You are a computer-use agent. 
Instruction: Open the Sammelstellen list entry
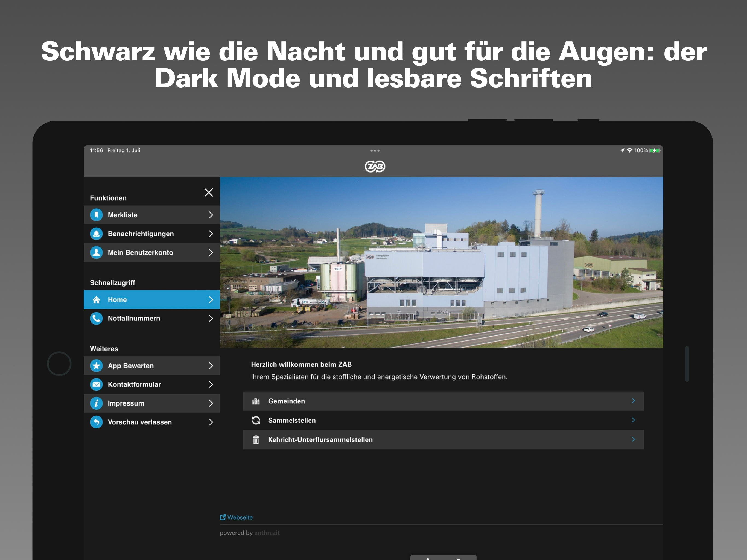tap(443, 420)
